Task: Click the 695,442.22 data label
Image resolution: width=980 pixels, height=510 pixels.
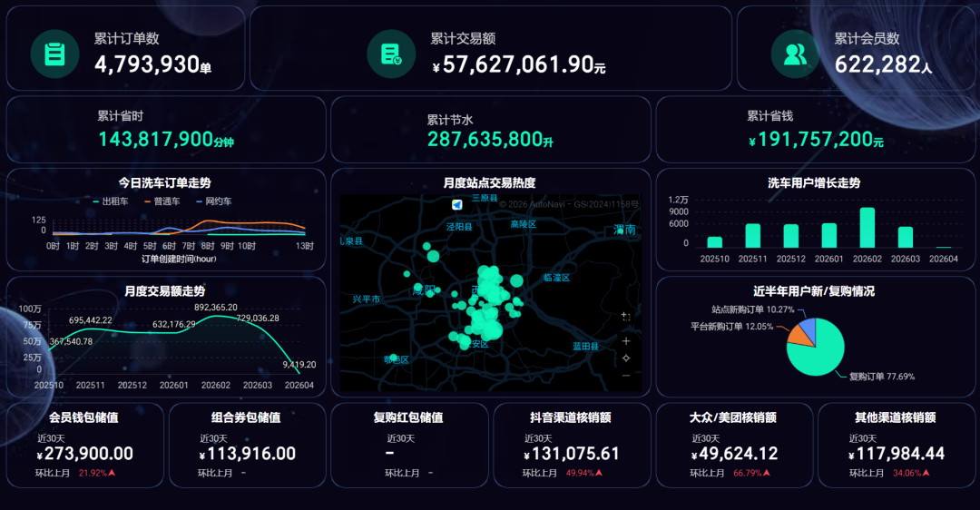Action: tap(91, 320)
